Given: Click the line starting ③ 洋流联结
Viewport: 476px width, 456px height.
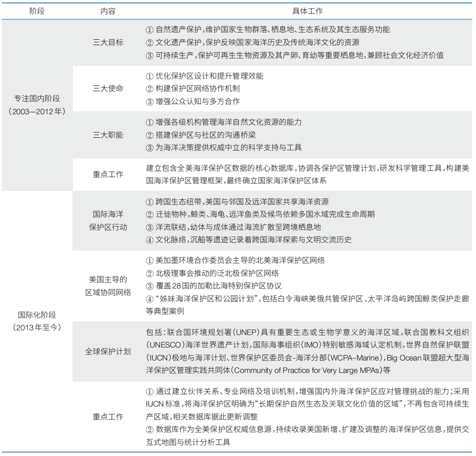Looking at the screenshot, I should click(234, 228).
